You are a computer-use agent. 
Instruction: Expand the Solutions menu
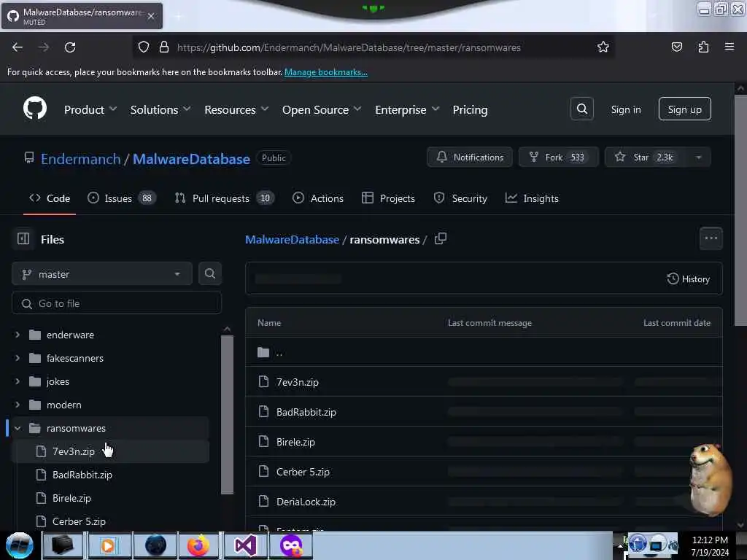160,109
